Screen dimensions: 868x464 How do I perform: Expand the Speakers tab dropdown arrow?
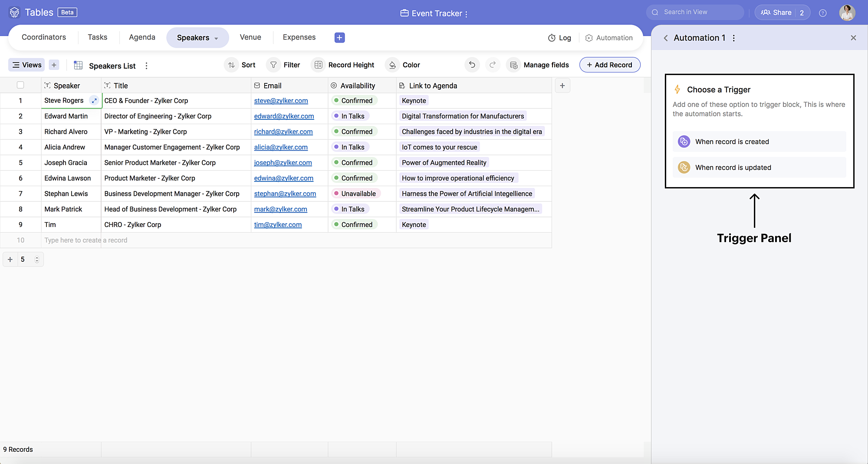216,39
